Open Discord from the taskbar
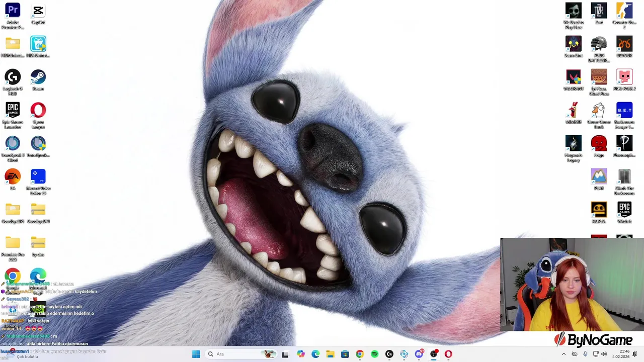This screenshot has height=362, width=644. tap(419, 354)
